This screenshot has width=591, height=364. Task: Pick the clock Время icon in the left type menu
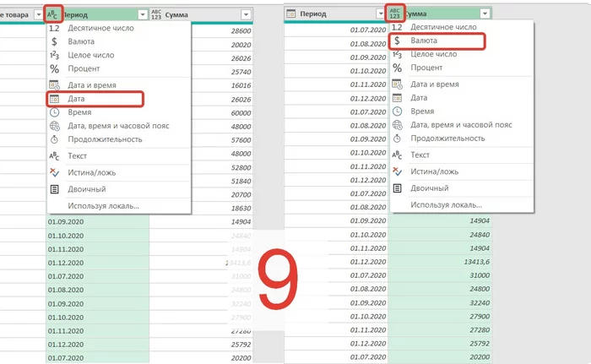(54, 112)
